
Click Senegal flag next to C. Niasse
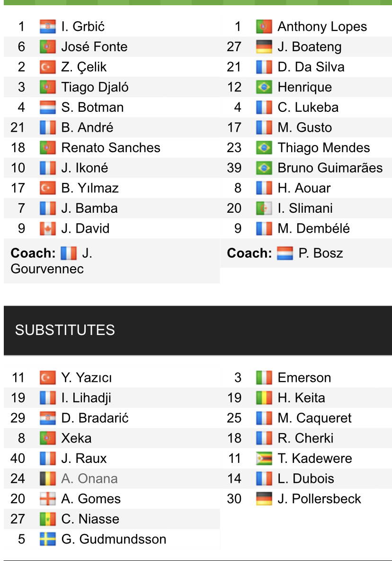pos(48,519)
